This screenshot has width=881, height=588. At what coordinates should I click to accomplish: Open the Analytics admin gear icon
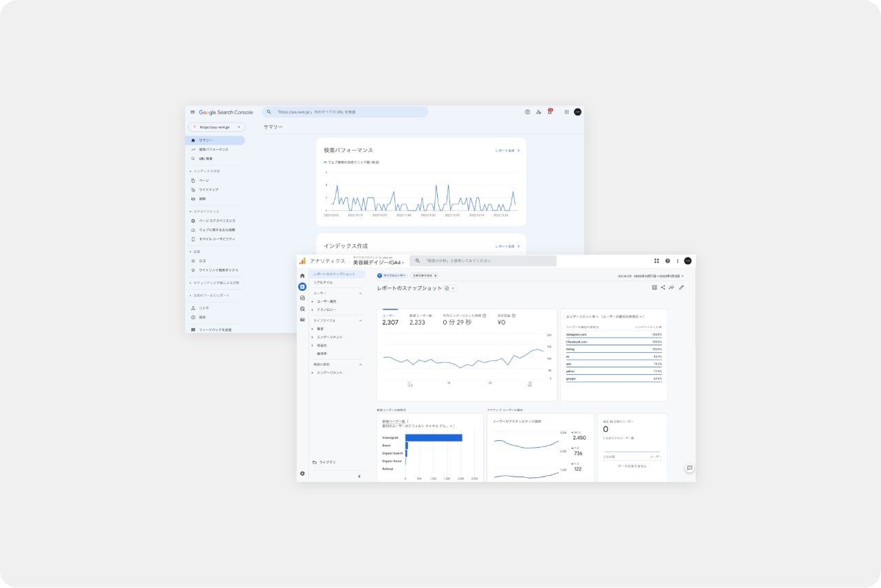[302, 473]
